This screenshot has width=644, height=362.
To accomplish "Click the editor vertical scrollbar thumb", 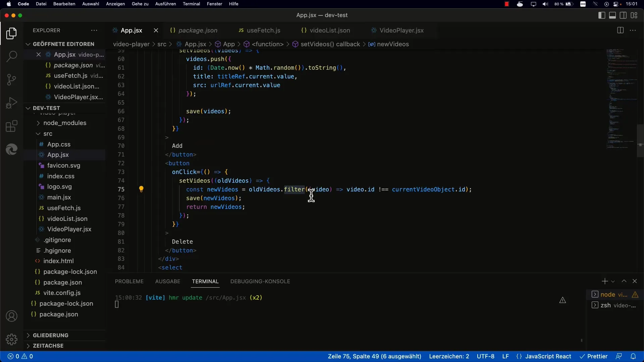I will [x=640, y=141].
